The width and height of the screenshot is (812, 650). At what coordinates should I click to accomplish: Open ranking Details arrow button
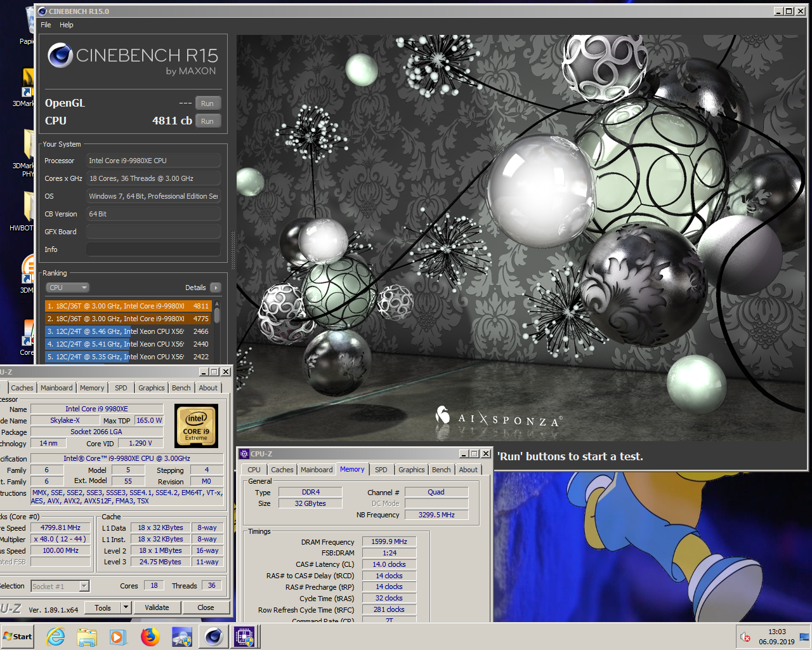point(216,288)
